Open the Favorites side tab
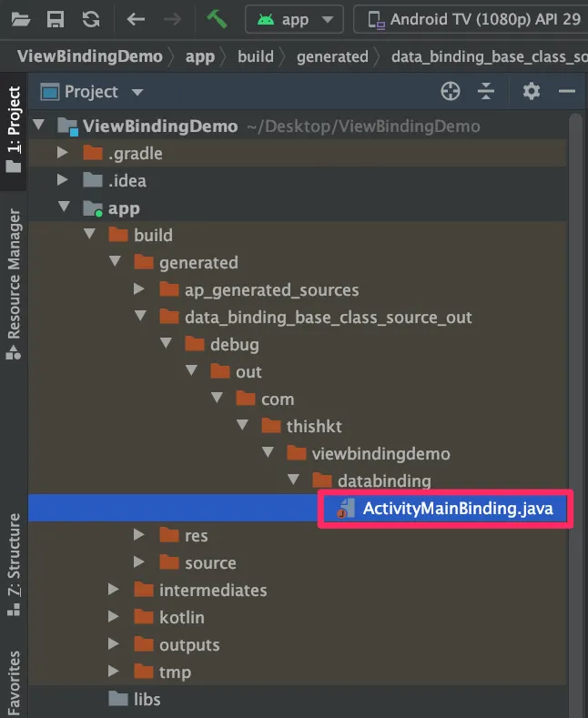The image size is (588, 718). tap(14, 683)
